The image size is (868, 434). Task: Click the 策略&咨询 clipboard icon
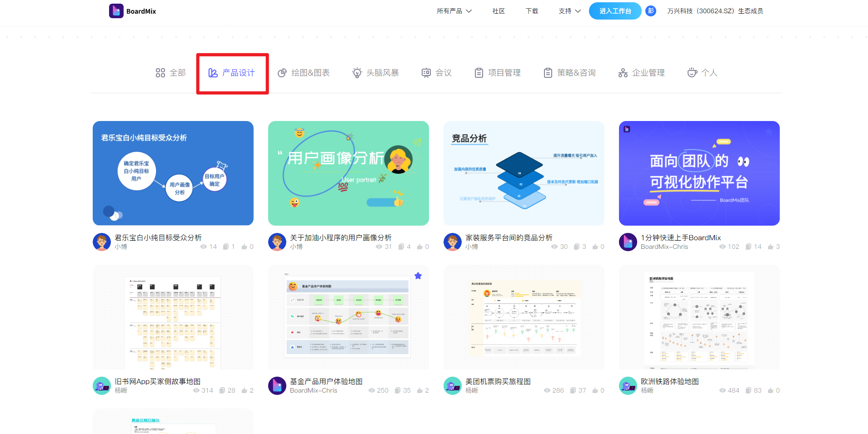click(x=548, y=73)
